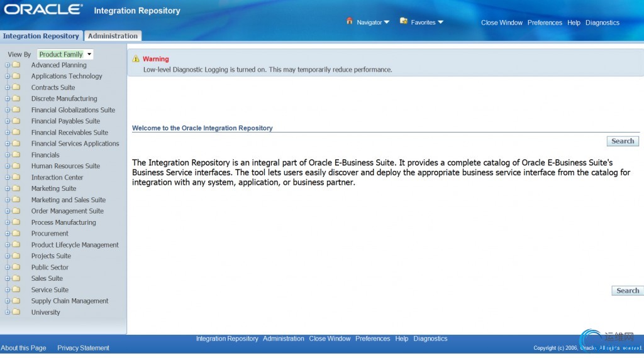This screenshot has width=644, height=358.
Task: Click the Marketing Suite folder icon
Action: tap(16, 188)
